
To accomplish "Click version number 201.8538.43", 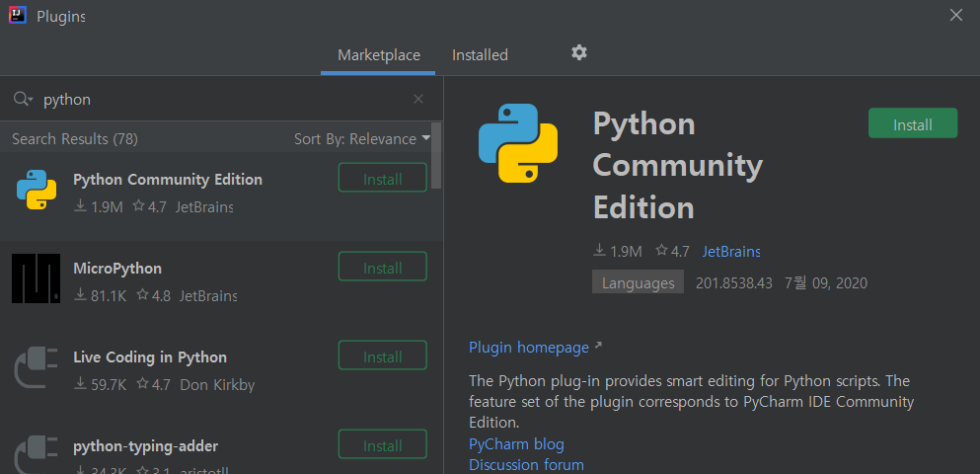I will click(734, 283).
